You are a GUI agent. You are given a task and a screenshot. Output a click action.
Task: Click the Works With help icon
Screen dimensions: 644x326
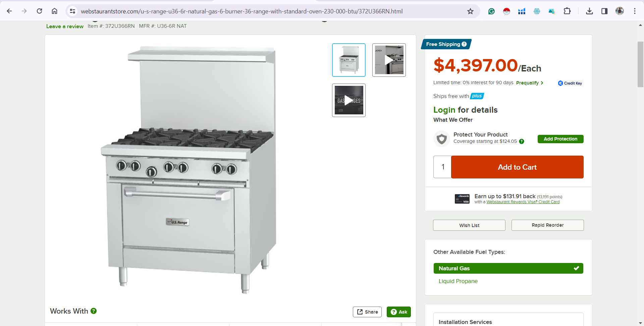[x=94, y=311]
